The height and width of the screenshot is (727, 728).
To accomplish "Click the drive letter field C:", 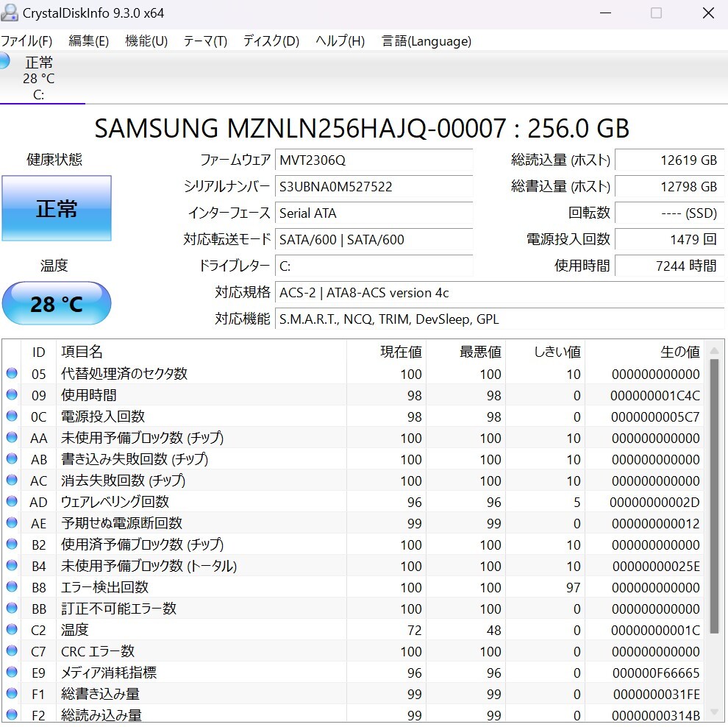I will 374,266.
